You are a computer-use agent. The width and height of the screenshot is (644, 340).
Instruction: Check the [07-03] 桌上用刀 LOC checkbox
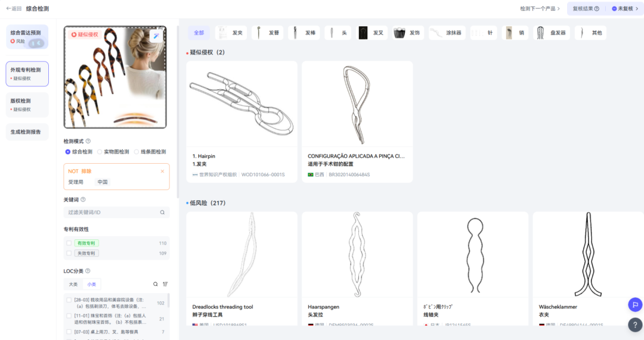[69, 332]
